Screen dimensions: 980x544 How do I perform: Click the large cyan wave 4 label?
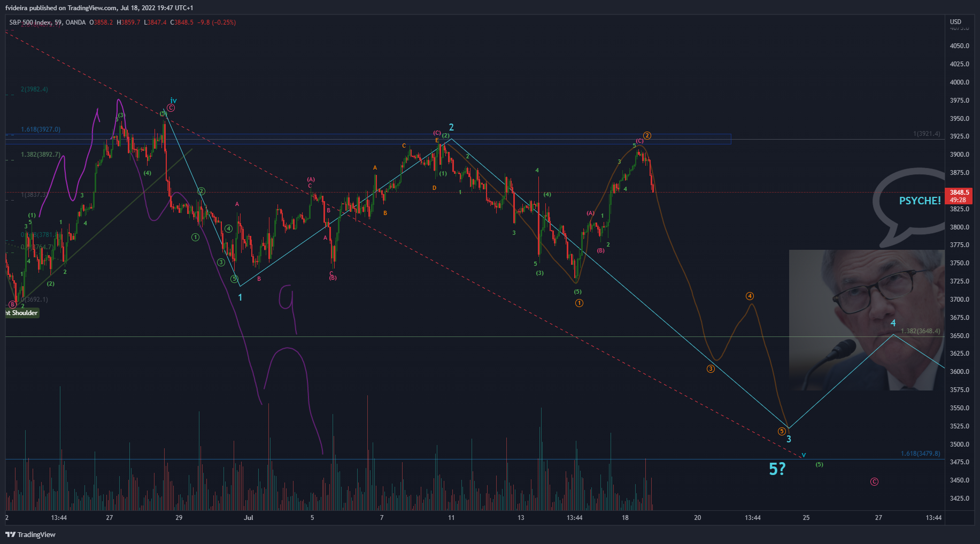tap(893, 323)
